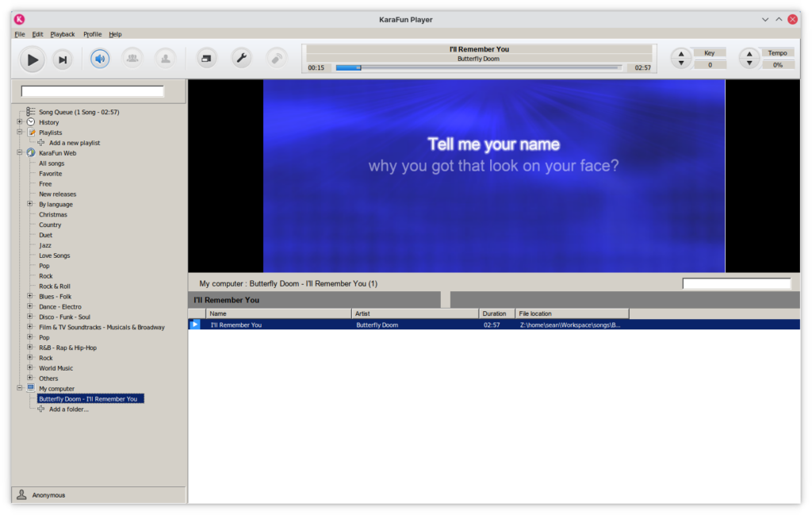Image resolution: width=812 pixels, height=515 pixels.
Task: Expand the Blues - Folk category
Action: tap(30, 296)
